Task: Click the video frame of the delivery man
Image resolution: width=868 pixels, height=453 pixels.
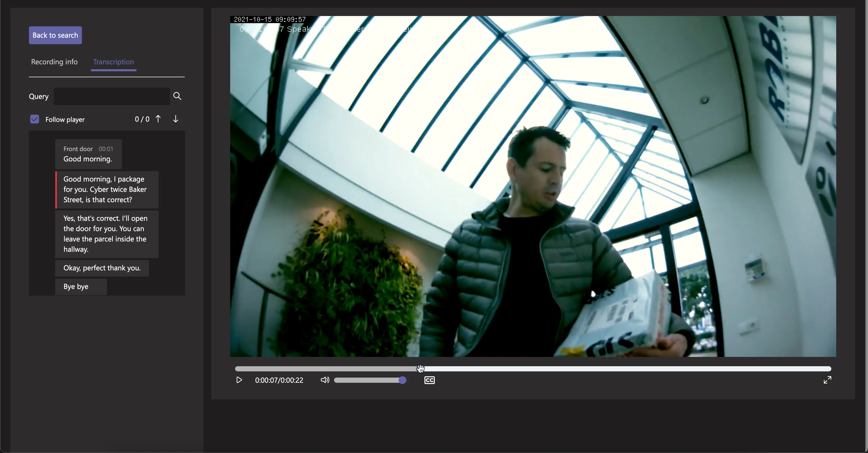Action: pyautogui.click(x=533, y=186)
